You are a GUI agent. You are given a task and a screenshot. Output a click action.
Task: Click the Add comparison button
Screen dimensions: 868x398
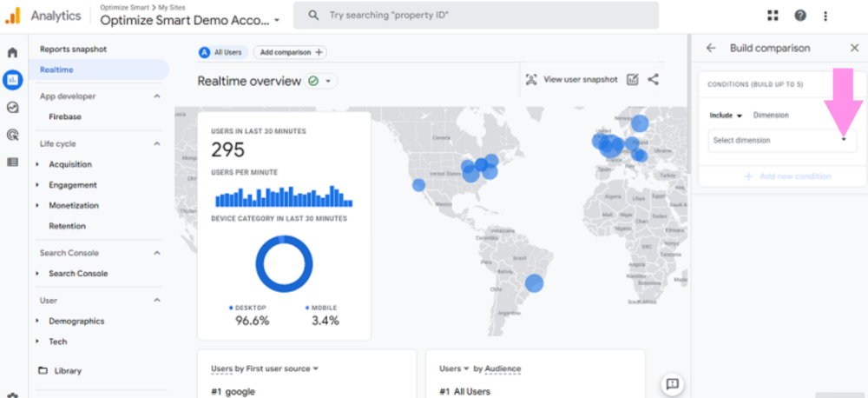pyautogui.click(x=290, y=52)
